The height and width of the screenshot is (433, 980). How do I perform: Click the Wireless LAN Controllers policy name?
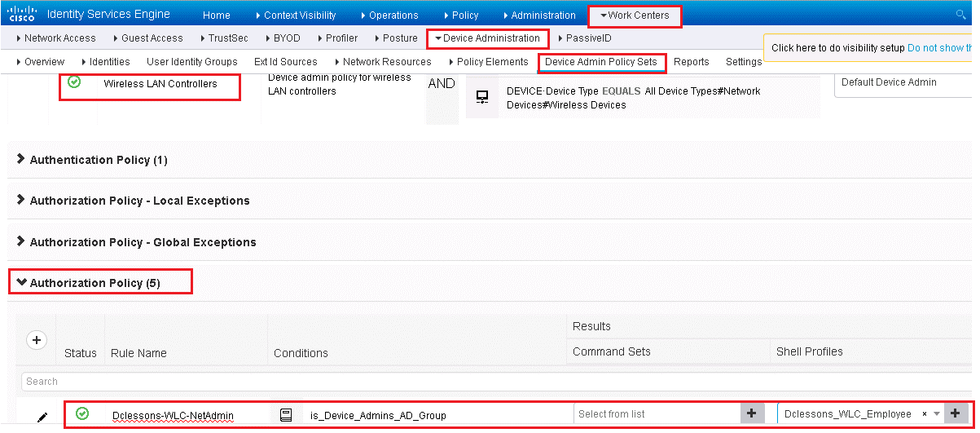pos(160,83)
